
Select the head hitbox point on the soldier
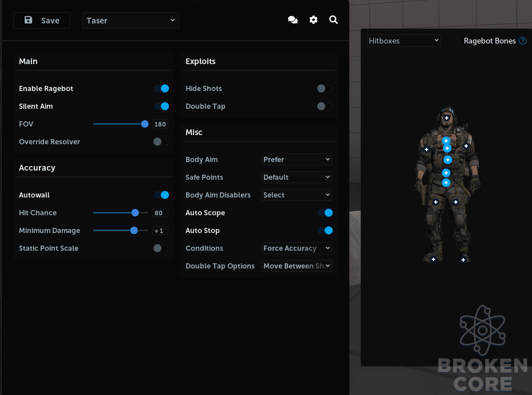coord(447,118)
